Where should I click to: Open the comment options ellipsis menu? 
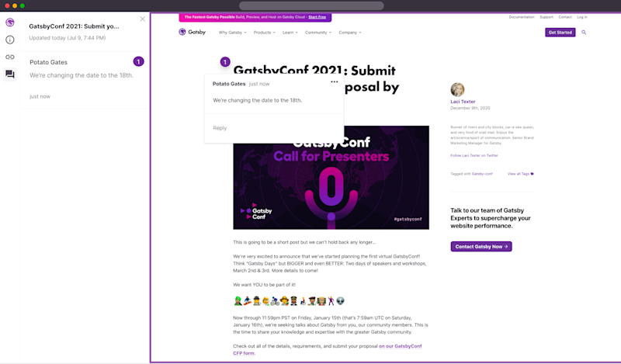[x=335, y=81]
